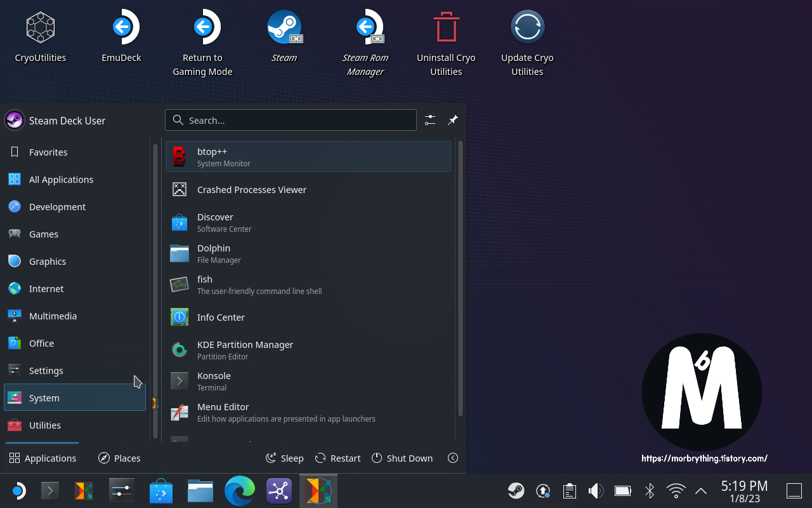Open Dolphin File Manager from list
Image resolution: width=812 pixels, height=508 pixels.
(x=308, y=253)
